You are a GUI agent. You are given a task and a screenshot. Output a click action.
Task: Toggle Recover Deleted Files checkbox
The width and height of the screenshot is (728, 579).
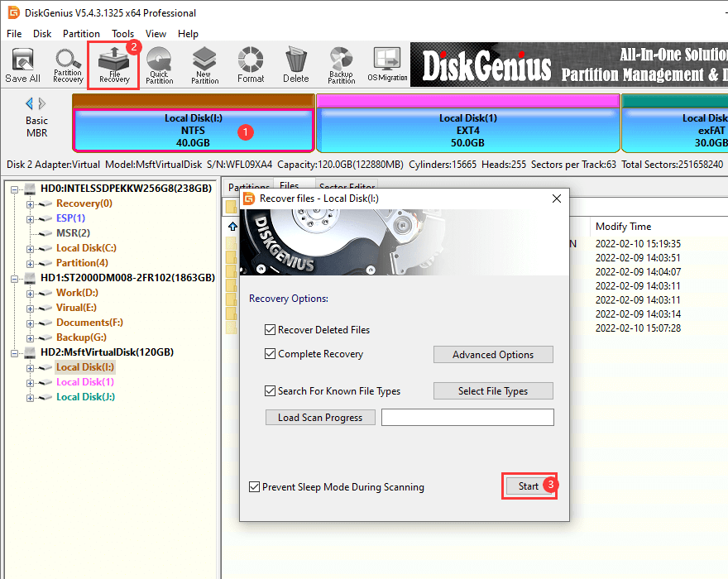click(270, 330)
